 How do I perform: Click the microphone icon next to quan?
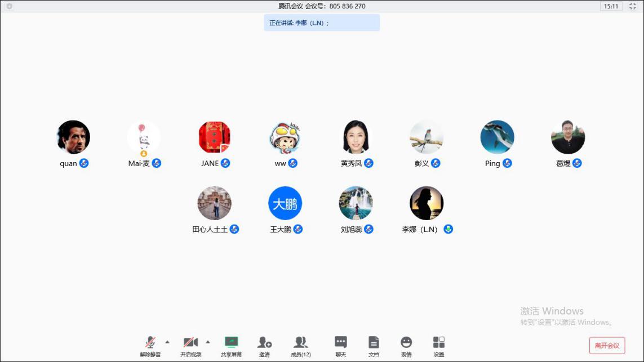[x=84, y=163]
